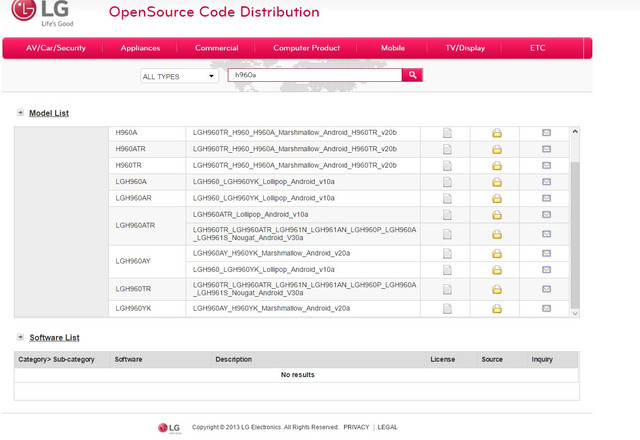Open the LEGAL footer link
This screenshot has height=440, width=640.
coord(387,427)
